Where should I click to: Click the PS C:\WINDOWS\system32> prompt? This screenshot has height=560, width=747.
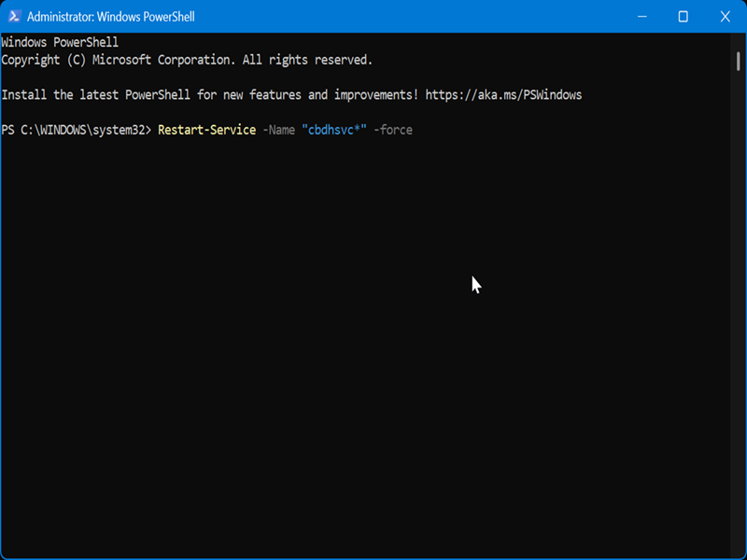[x=77, y=130]
